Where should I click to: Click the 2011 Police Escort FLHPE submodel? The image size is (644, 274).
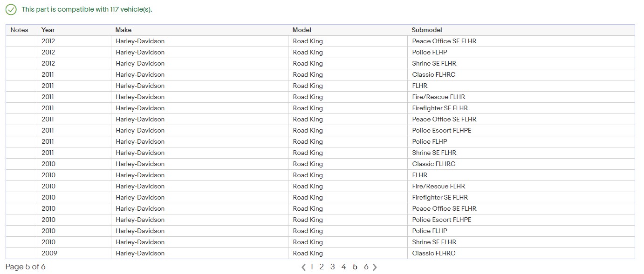pos(441,130)
